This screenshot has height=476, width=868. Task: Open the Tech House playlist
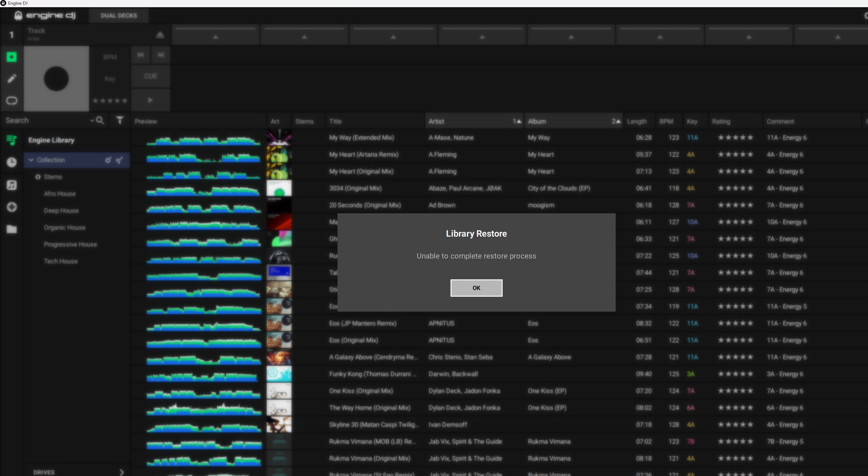(x=61, y=261)
